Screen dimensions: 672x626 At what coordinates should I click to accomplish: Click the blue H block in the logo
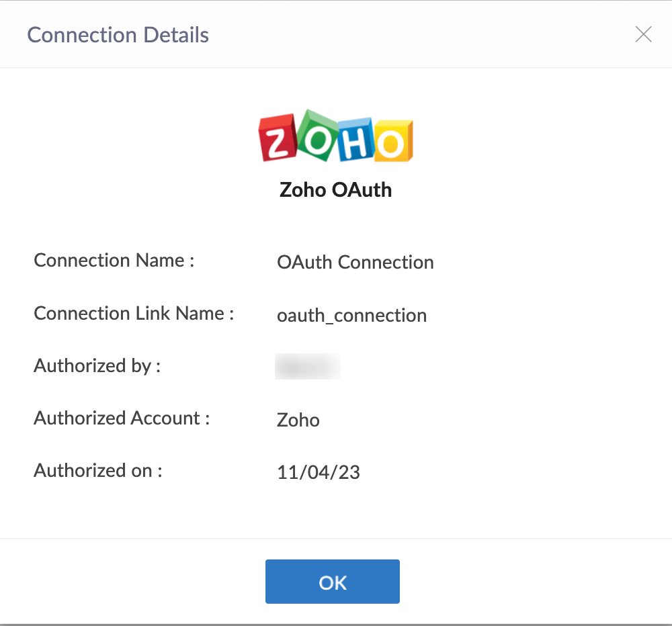[x=355, y=140]
